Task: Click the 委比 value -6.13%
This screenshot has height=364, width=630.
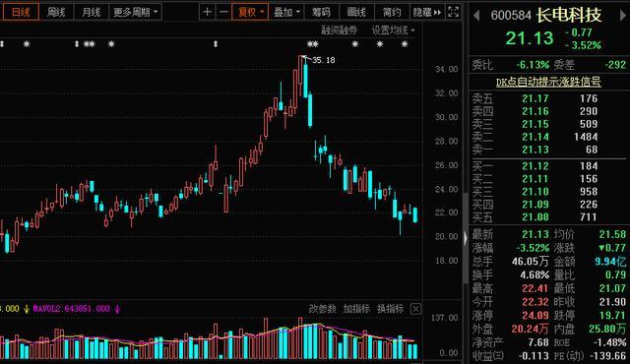Action: click(x=533, y=65)
